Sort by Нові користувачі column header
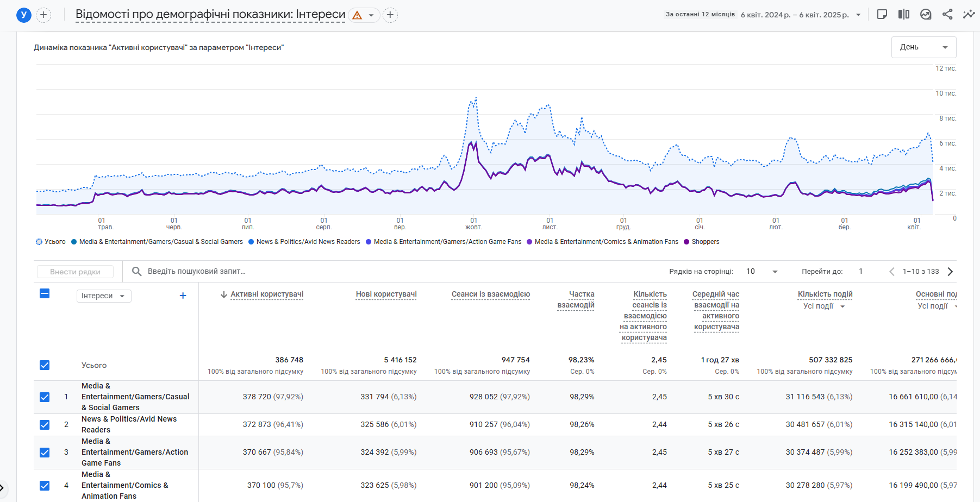This screenshot has width=980, height=502. (x=386, y=294)
